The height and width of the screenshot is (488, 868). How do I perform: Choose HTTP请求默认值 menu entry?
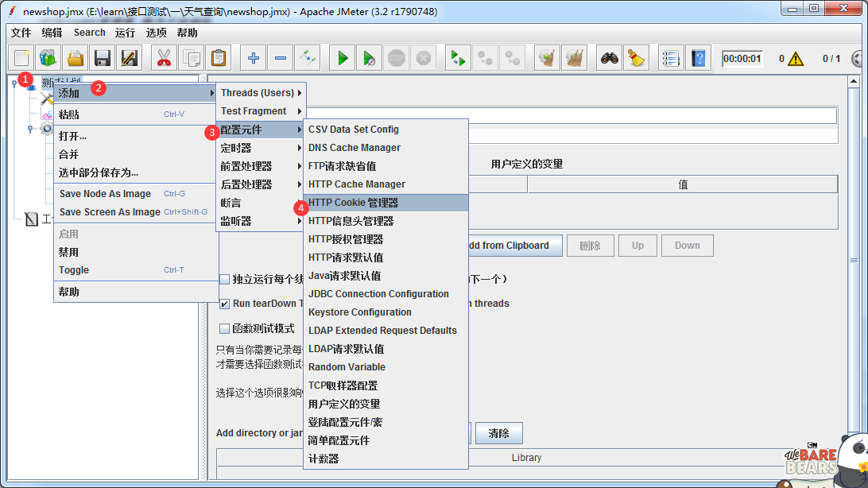pyautogui.click(x=386, y=258)
